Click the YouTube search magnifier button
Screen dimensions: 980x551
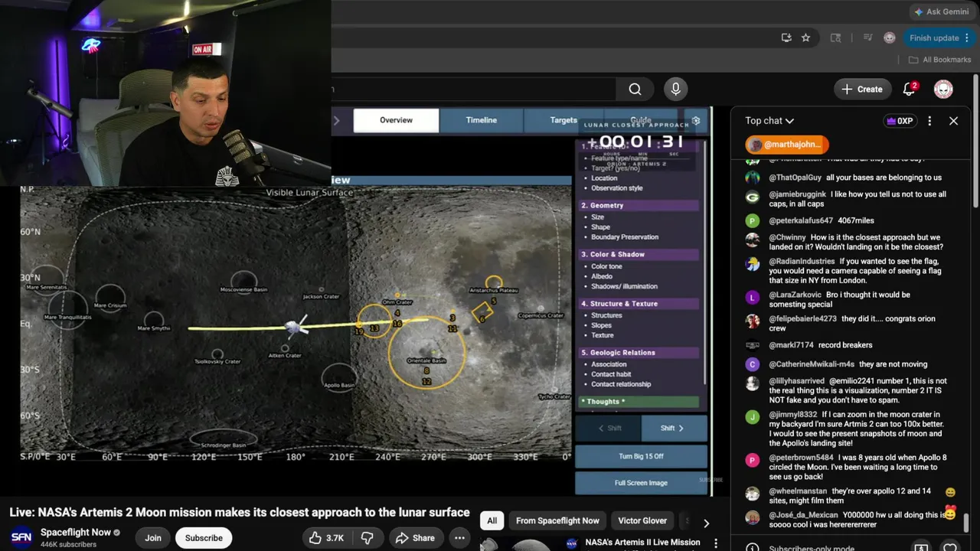[x=635, y=89]
